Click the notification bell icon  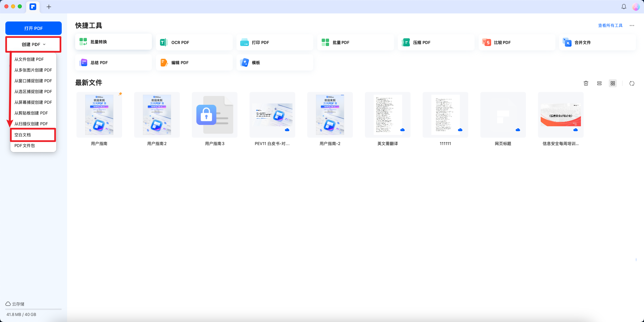click(x=624, y=6)
